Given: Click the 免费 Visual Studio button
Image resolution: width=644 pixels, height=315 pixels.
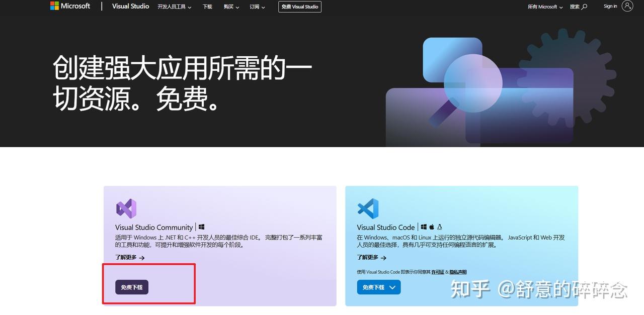Looking at the screenshot, I should 300,7.
